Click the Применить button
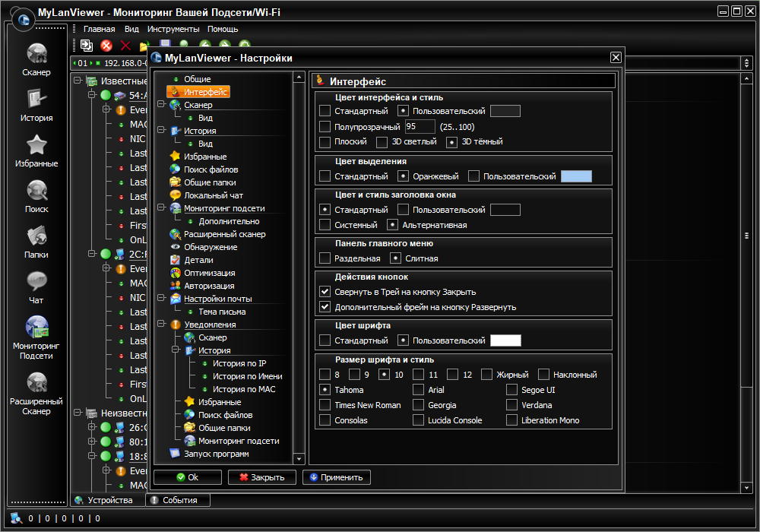This screenshot has width=760, height=532. pos(337,477)
